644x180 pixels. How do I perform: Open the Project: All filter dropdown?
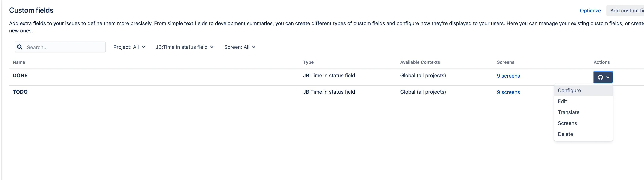(x=129, y=47)
